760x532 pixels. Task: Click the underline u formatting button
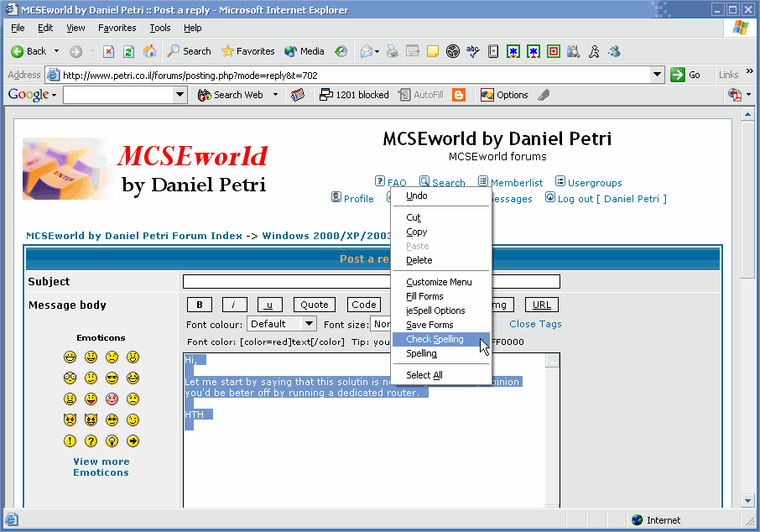click(269, 305)
